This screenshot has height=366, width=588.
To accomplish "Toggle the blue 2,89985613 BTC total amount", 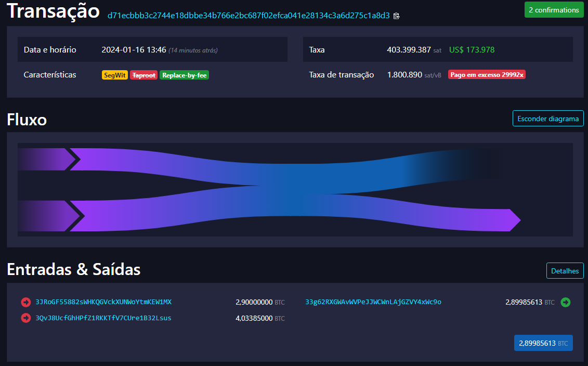I will [x=543, y=343].
